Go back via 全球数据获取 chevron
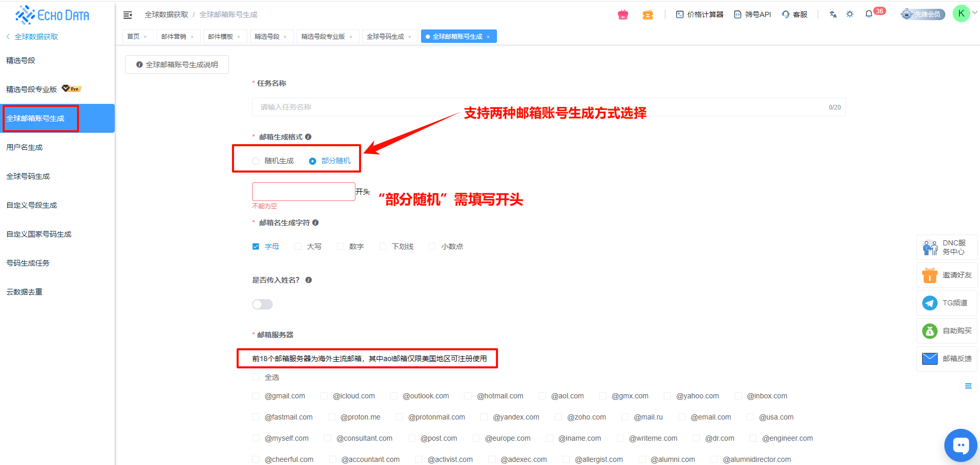The height and width of the screenshot is (465, 980). coord(8,37)
